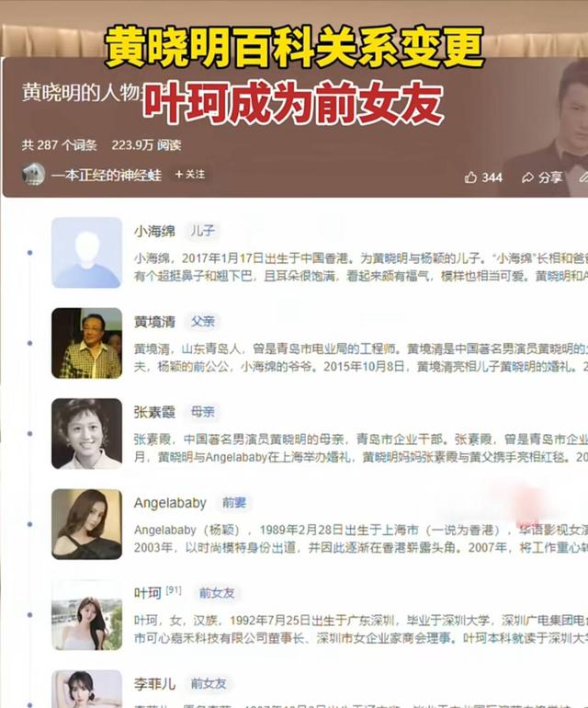Open the Angelababy portrait thumbnail

(x=86, y=524)
